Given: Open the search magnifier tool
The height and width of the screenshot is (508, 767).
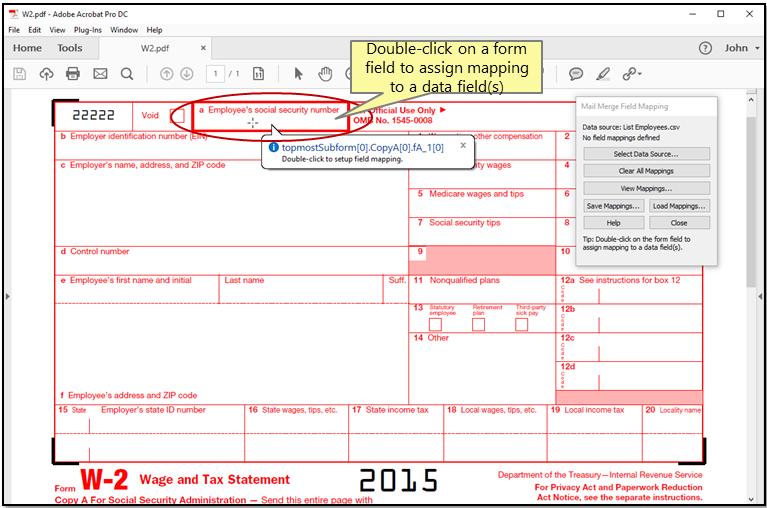Looking at the screenshot, I should point(127,74).
